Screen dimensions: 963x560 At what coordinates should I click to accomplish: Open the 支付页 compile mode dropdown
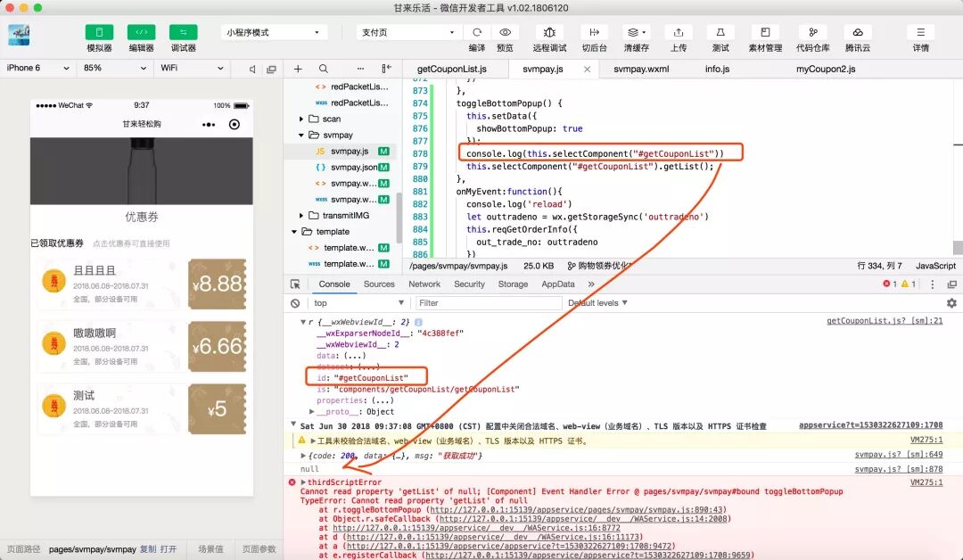click(x=408, y=32)
